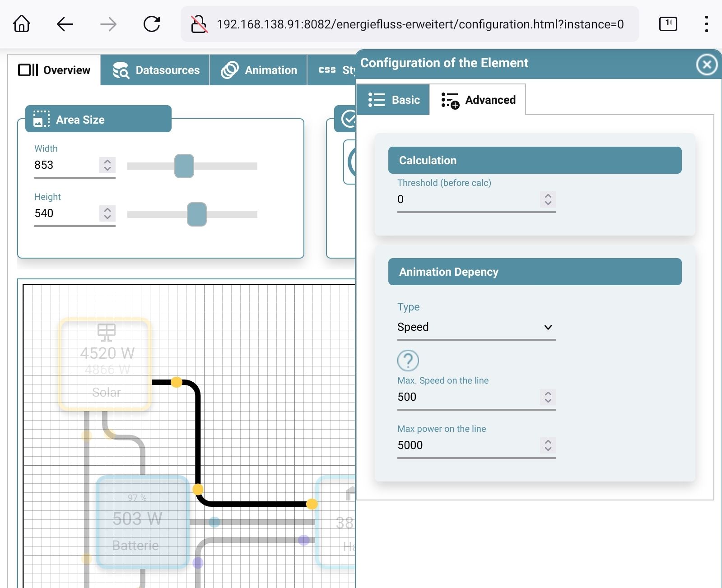Adjust Max. Speed stepper arrows

coord(548,397)
